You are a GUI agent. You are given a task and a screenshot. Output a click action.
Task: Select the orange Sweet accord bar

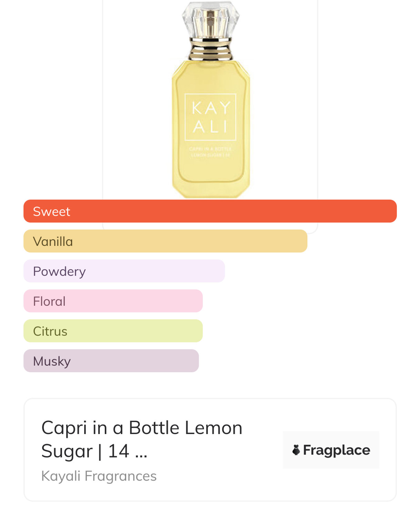tap(210, 211)
